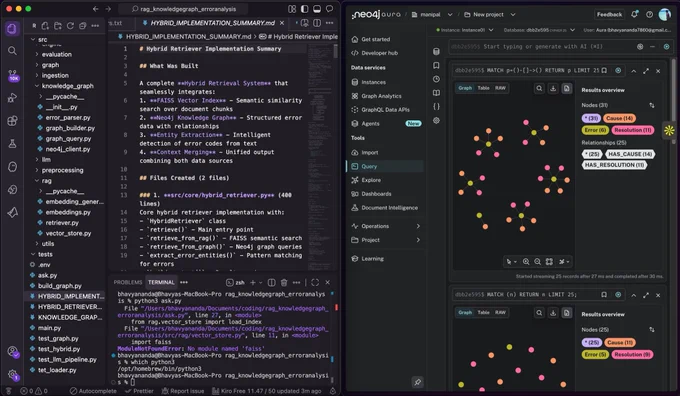Viewport: 680px width, 396px height.
Task: Toggle the bottom panel layout icon
Action: [x=317, y=9]
